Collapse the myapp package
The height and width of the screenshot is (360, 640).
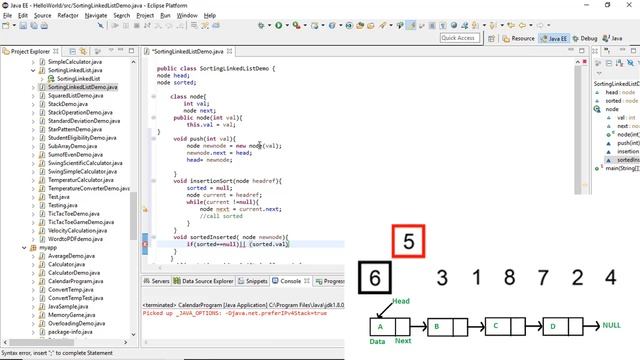[24, 247]
